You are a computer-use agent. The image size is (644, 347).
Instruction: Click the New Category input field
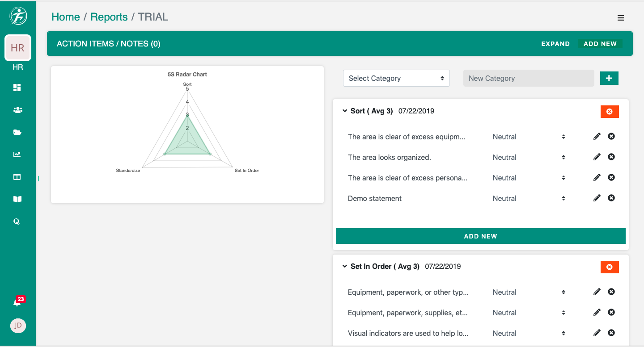tap(528, 78)
